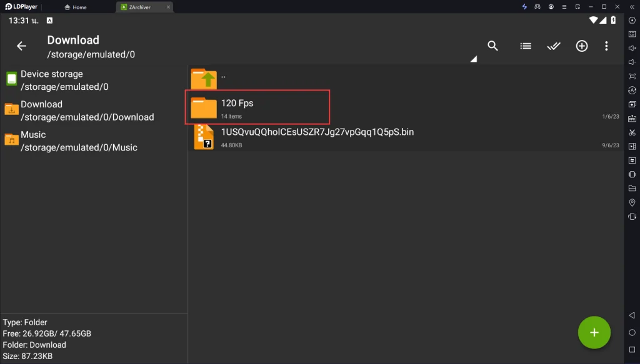The width and height of the screenshot is (640, 364).
Task: Tap the Android home circle button
Action: 632,332
